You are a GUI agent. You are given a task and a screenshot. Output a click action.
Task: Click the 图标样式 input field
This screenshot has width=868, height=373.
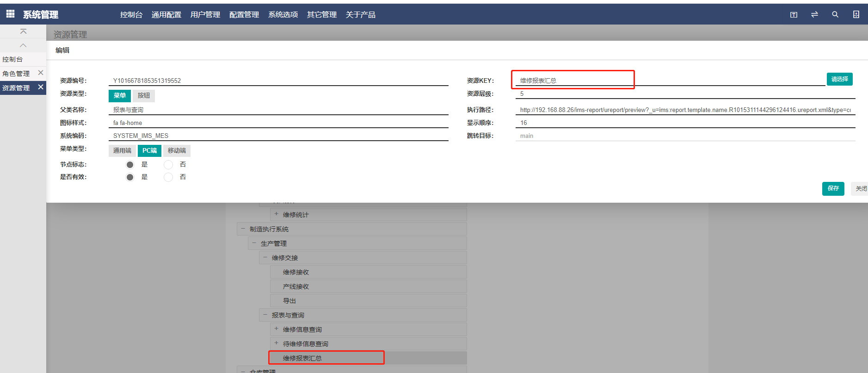278,123
